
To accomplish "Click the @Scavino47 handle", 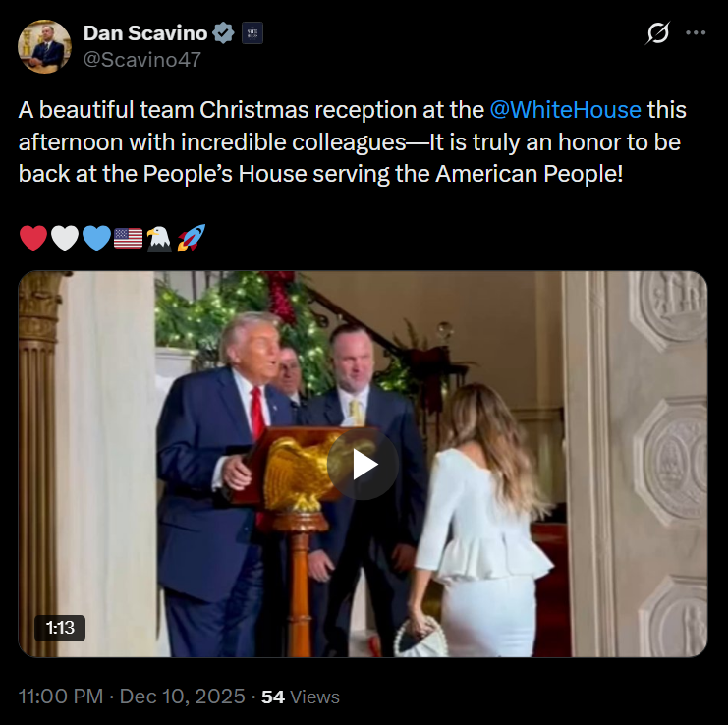I will point(141,59).
